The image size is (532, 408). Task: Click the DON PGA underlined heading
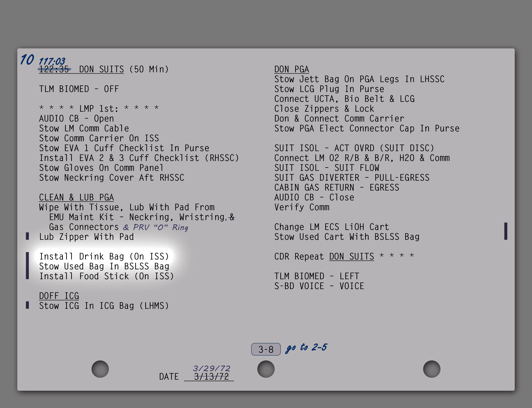click(x=291, y=69)
